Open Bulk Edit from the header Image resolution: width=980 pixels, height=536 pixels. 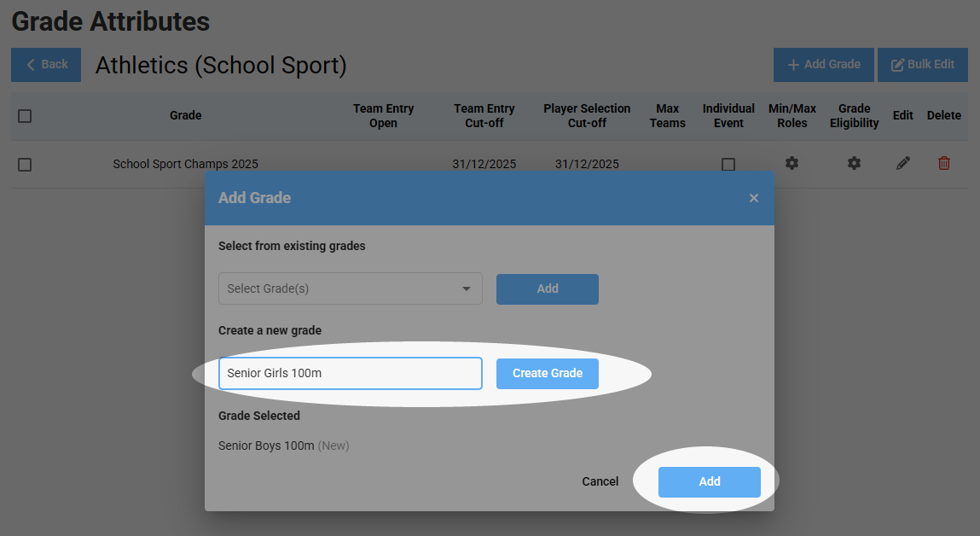[923, 64]
